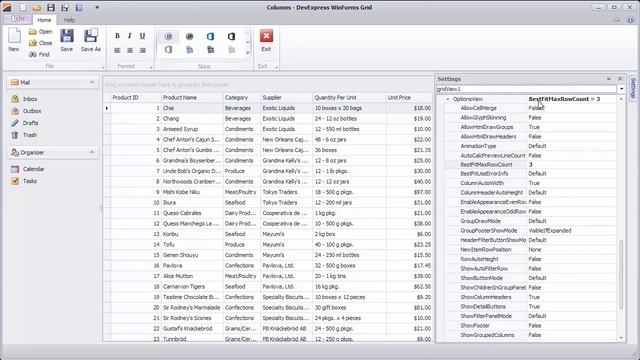Sort by Product Name column header

point(192,98)
